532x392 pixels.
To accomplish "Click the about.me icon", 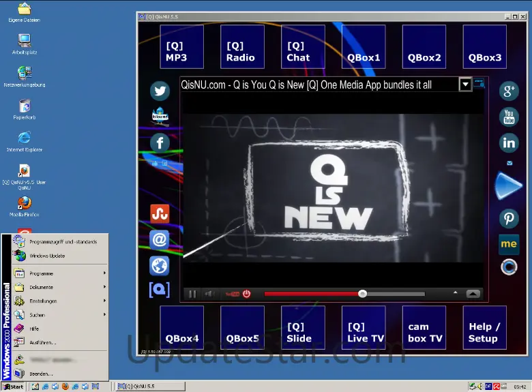I will pyautogui.click(x=509, y=243).
